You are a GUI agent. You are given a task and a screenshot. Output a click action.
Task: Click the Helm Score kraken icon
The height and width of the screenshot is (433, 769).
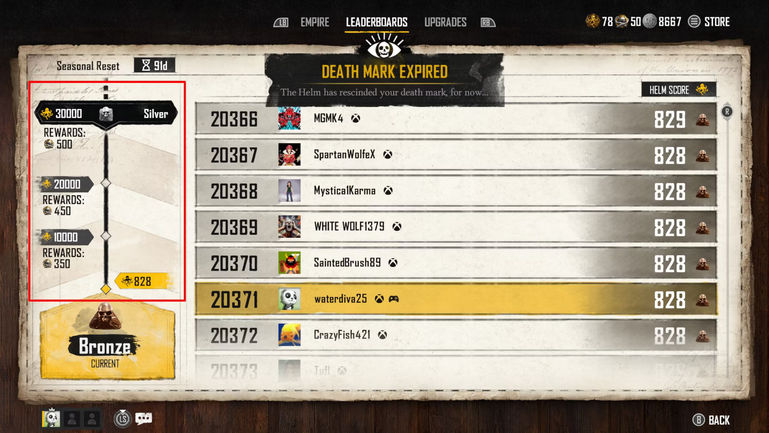click(x=702, y=90)
